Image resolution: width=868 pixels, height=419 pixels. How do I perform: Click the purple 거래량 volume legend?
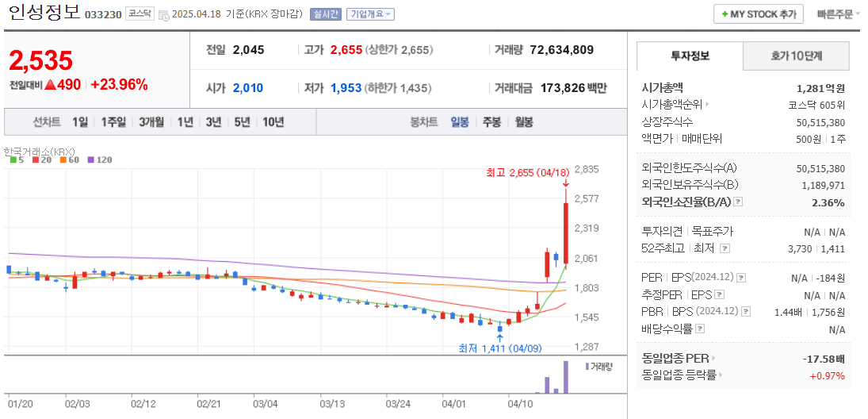(x=598, y=367)
